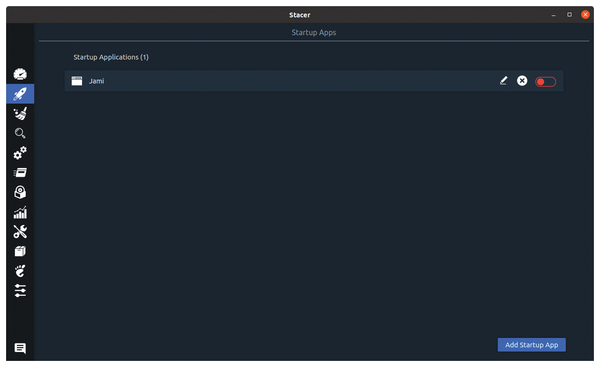Open the Processes page icon

point(20,173)
